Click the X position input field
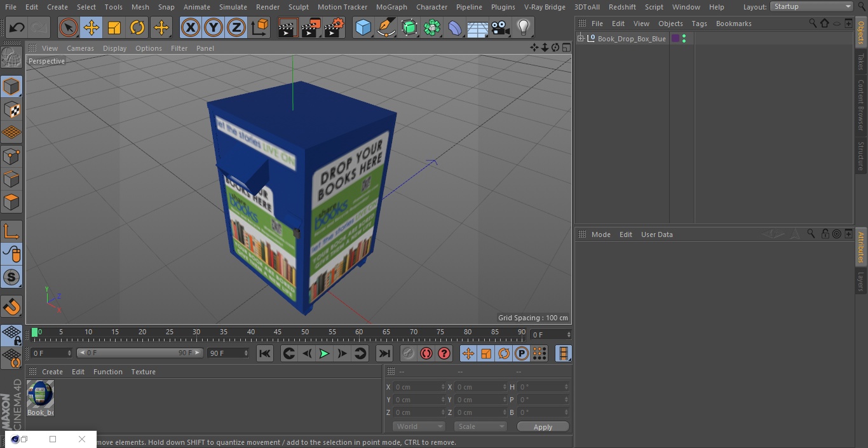The height and width of the screenshot is (448, 868). (x=419, y=387)
